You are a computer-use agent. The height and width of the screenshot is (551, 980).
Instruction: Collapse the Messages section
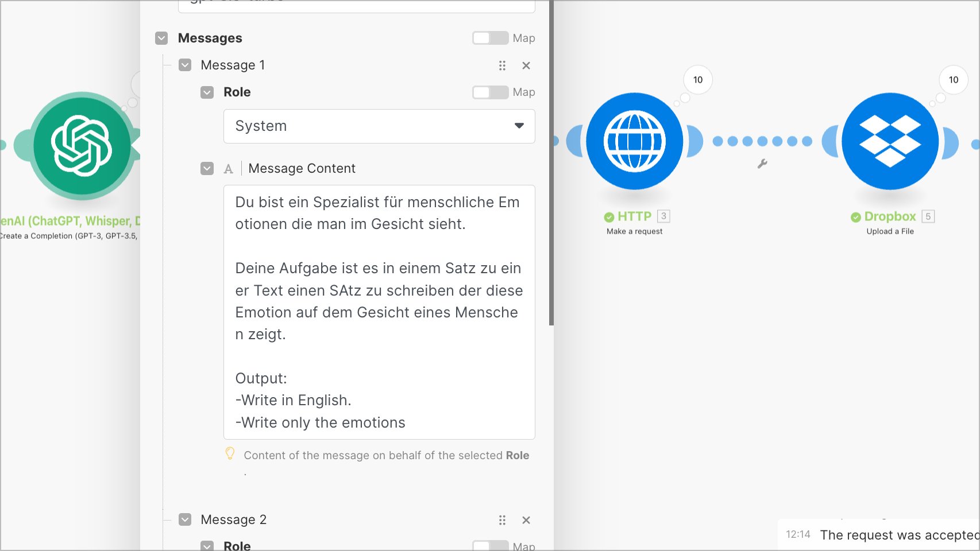click(x=161, y=38)
